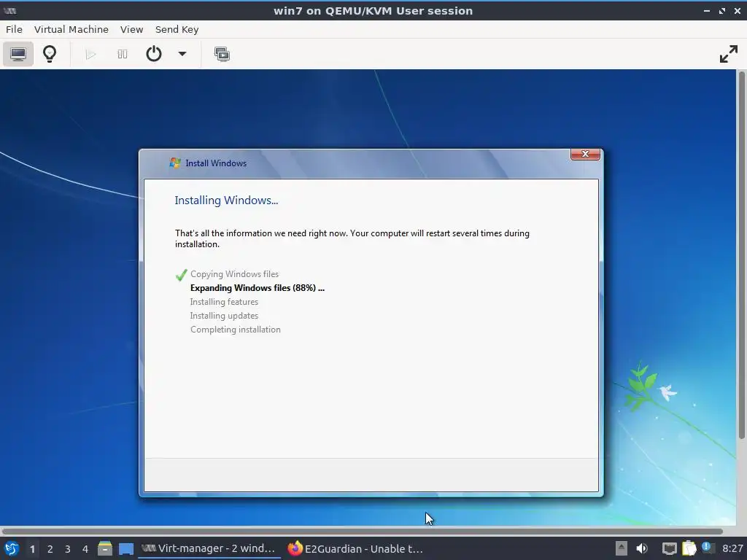The width and height of the screenshot is (747, 560).
Task: Expand shutdown options dropdown arrow
Action: [x=182, y=54]
